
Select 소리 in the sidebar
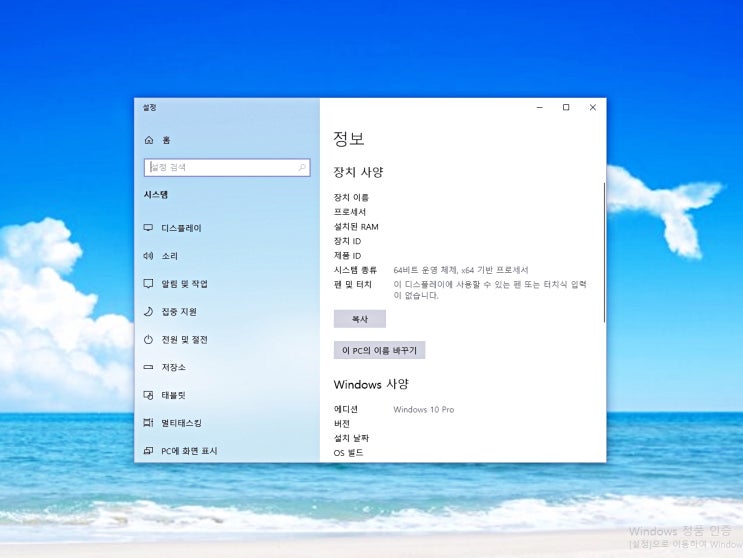click(170, 256)
